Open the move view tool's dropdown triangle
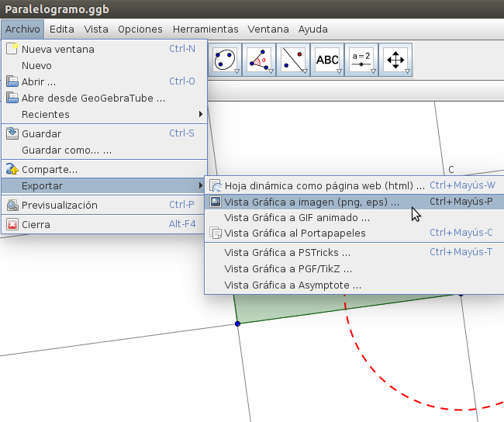This screenshot has height=422, width=504. (407, 71)
